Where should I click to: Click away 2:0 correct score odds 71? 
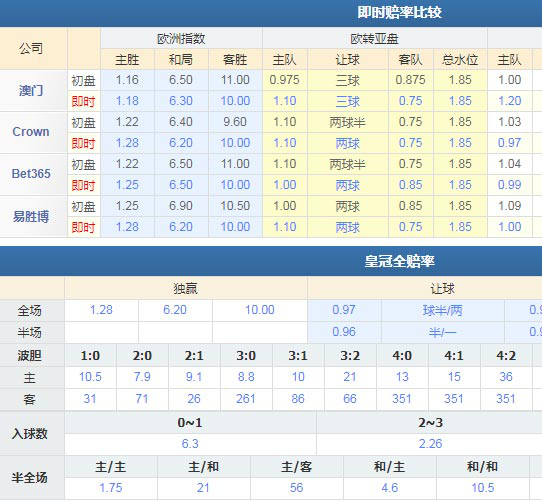pos(142,399)
